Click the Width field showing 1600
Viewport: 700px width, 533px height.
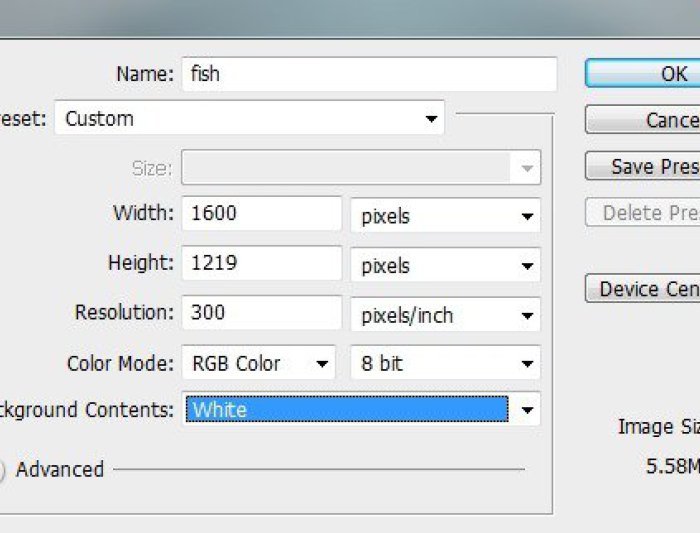point(261,213)
